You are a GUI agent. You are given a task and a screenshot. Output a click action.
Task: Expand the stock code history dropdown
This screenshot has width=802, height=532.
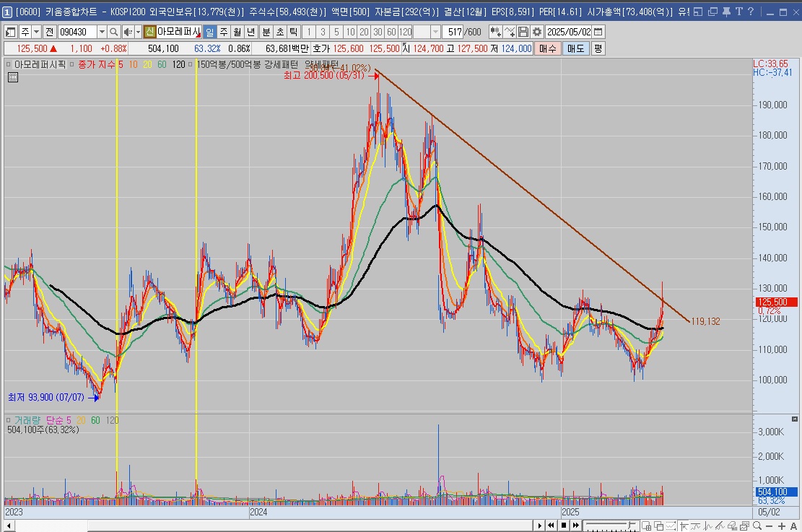point(102,32)
